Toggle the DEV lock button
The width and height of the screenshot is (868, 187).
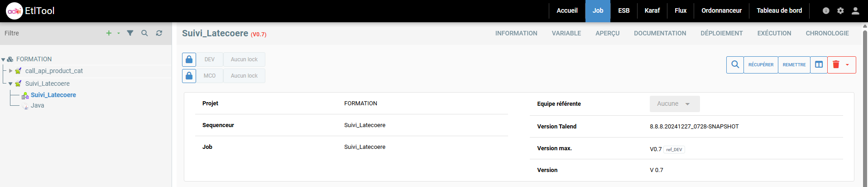point(189,59)
